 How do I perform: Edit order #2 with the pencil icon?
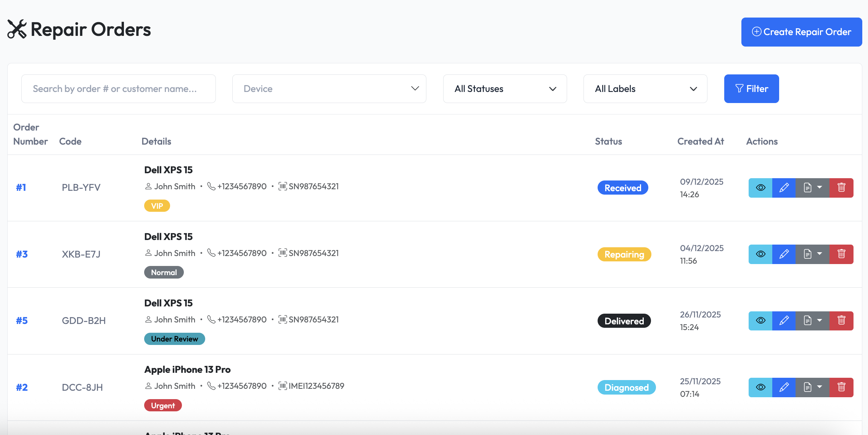click(784, 387)
